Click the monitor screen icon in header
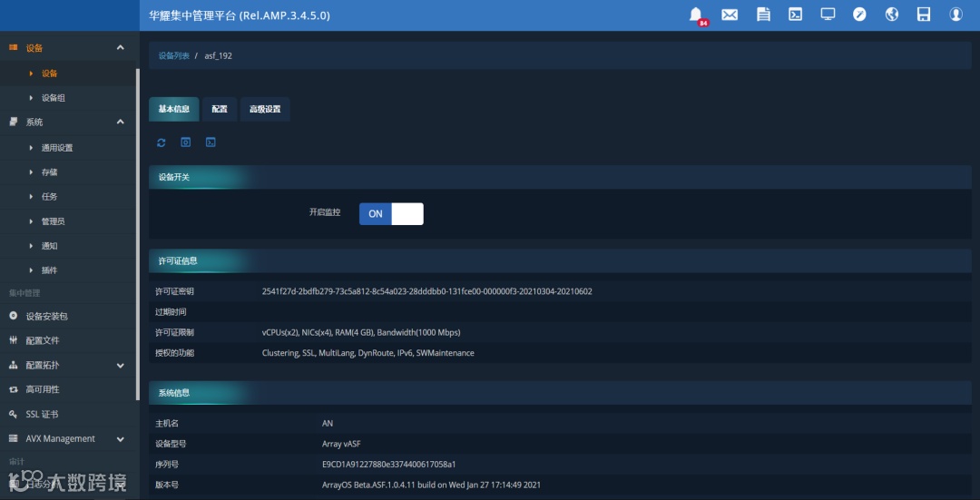The image size is (980, 500). click(x=828, y=15)
